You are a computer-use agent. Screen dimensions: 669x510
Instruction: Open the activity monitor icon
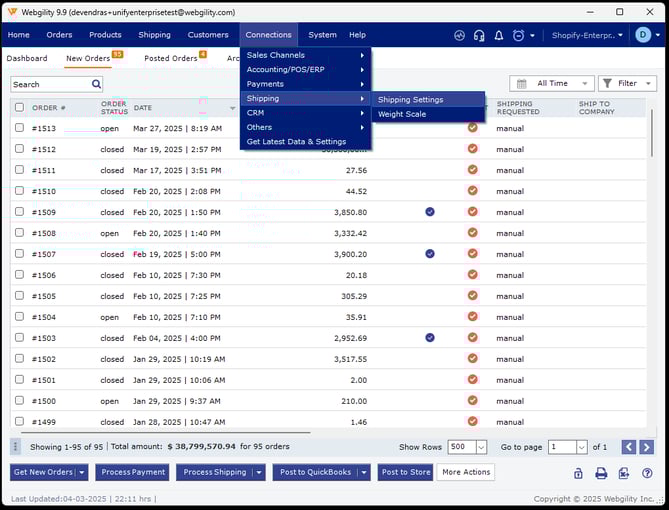[459, 35]
